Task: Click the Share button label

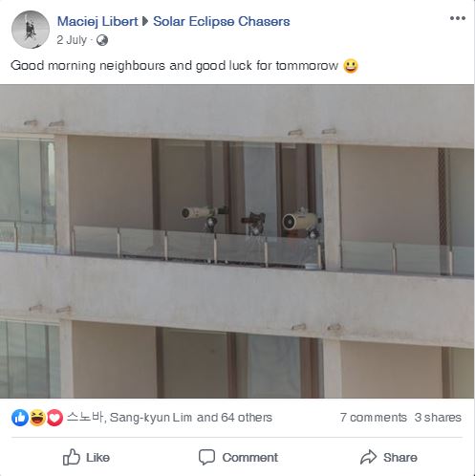Action: [400, 458]
